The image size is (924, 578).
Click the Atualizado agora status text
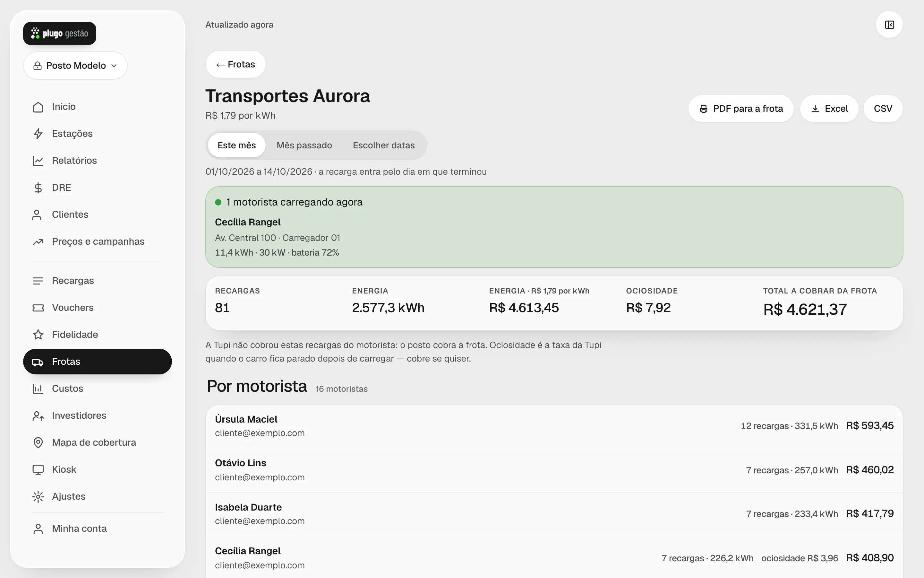[239, 25]
